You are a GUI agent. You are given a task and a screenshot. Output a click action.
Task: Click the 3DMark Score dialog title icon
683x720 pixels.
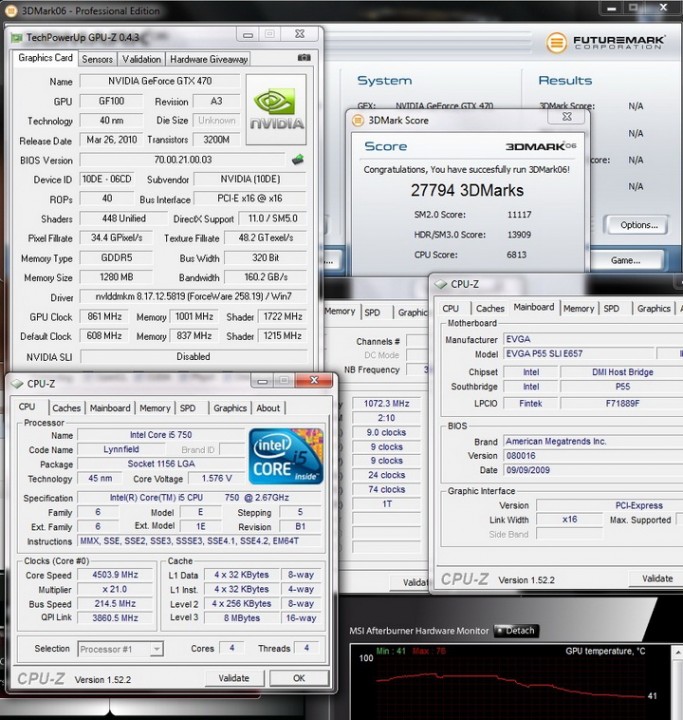358,120
